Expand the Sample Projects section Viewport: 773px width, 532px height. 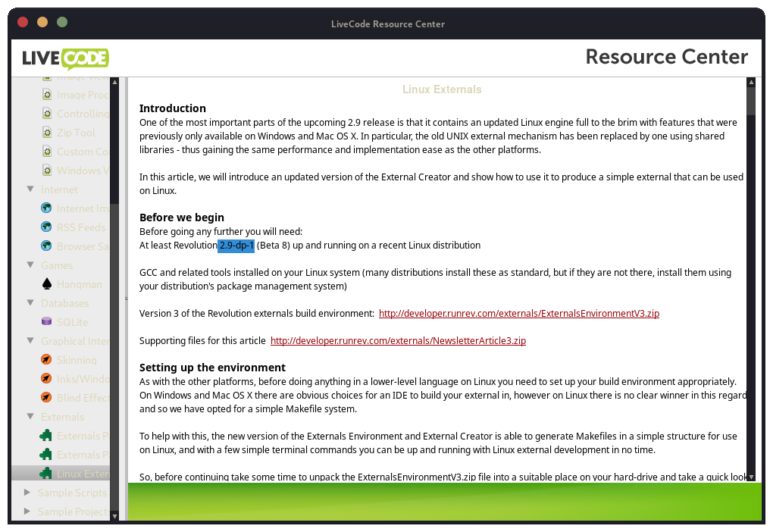[x=27, y=512]
